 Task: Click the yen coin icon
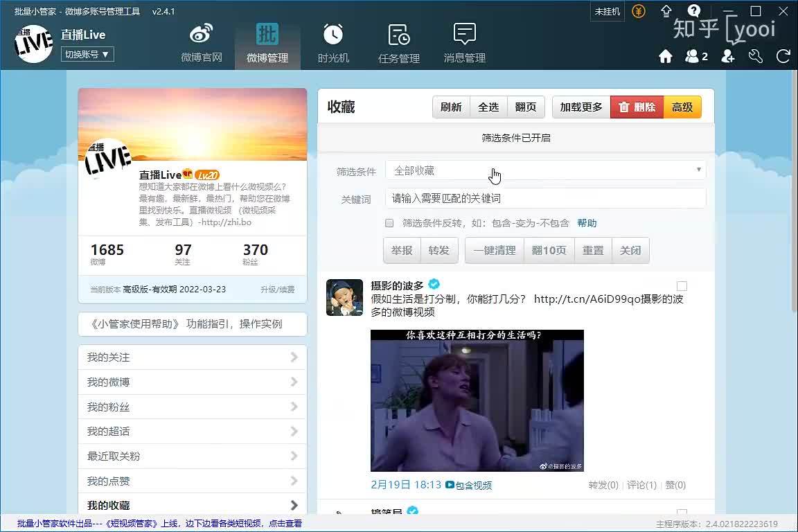[639, 11]
